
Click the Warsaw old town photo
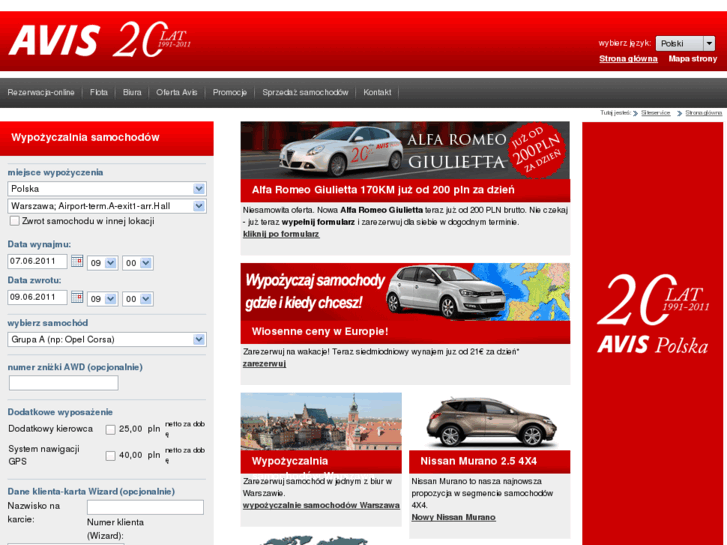(x=321, y=422)
